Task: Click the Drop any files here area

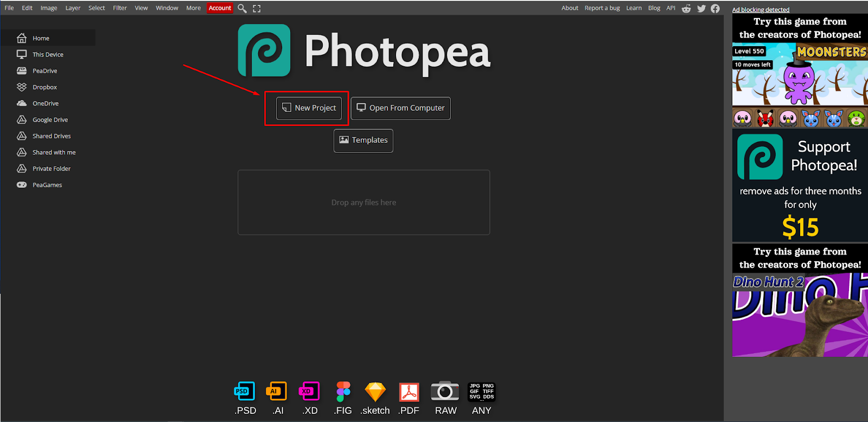Action: click(363, 203)
